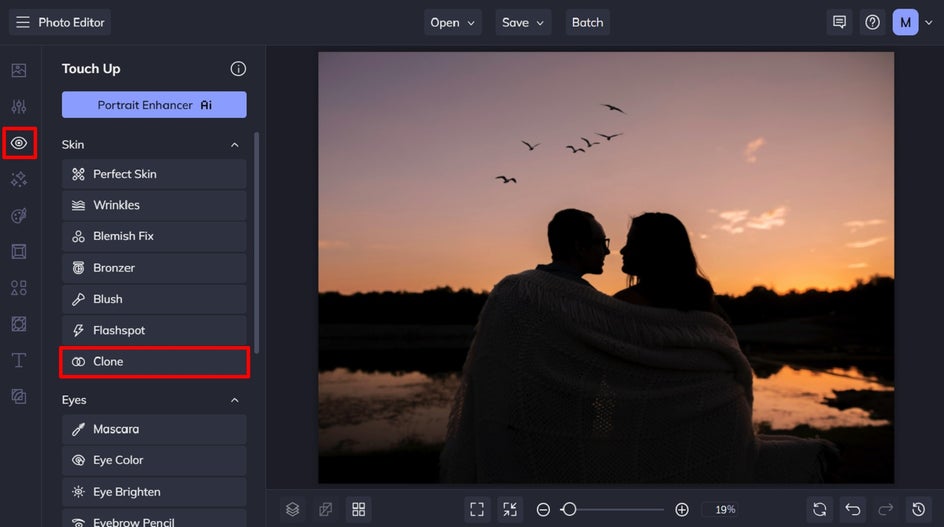Select the Edit sliders sidebar icon
The width and height of the screenshot is (944, 527).
[x=19, y=107]
